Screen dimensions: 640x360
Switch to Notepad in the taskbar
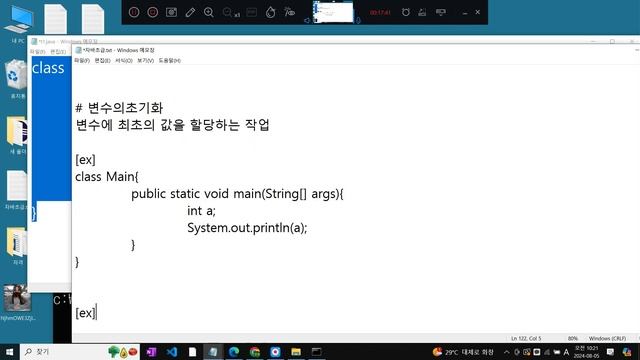point(213,352)
